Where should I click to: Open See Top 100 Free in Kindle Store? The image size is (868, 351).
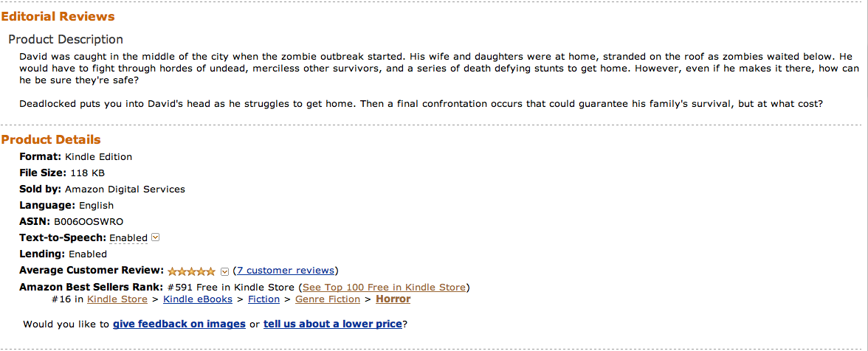(384, 287)
